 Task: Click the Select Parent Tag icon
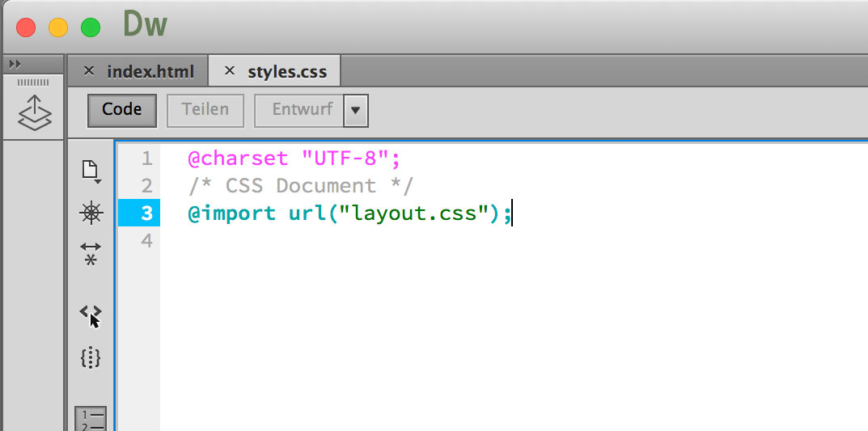pos(91,312)
